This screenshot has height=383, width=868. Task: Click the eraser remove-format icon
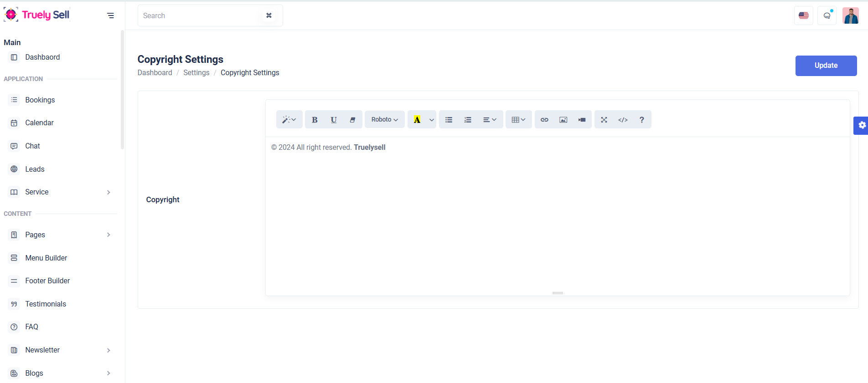click(352, 120)
